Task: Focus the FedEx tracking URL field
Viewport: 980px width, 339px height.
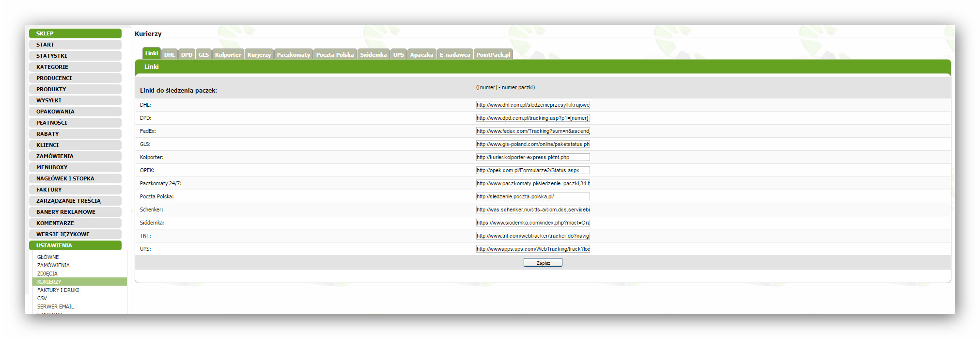Action: coord(532,131)
